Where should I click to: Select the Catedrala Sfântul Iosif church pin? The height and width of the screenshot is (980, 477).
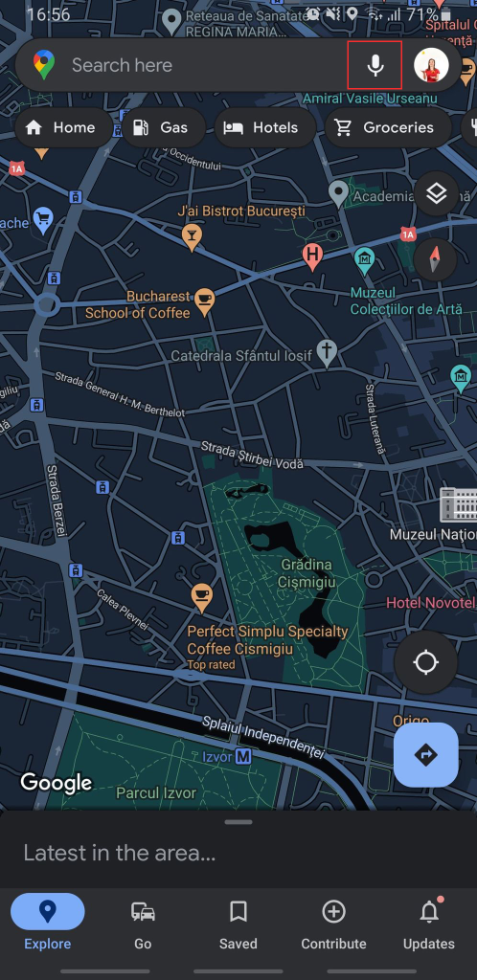(x=326, y=354)
